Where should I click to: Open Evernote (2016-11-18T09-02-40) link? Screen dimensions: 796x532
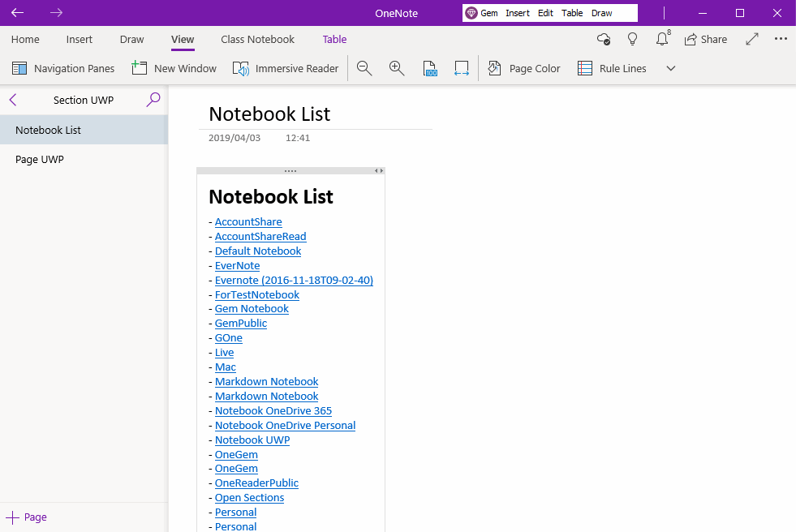[294, 281]
